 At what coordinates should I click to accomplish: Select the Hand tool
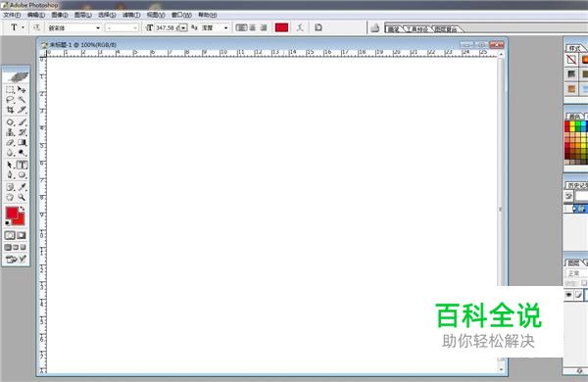(10, 197)
